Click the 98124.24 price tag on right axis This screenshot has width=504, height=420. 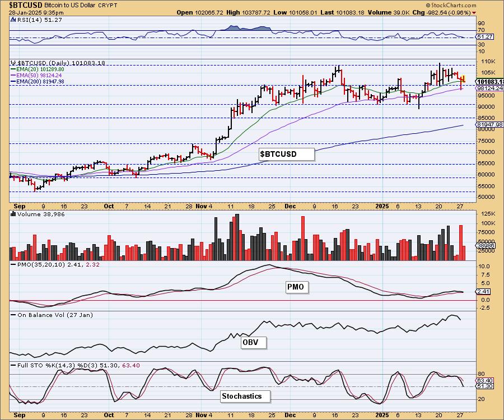(x=490, y=88)
